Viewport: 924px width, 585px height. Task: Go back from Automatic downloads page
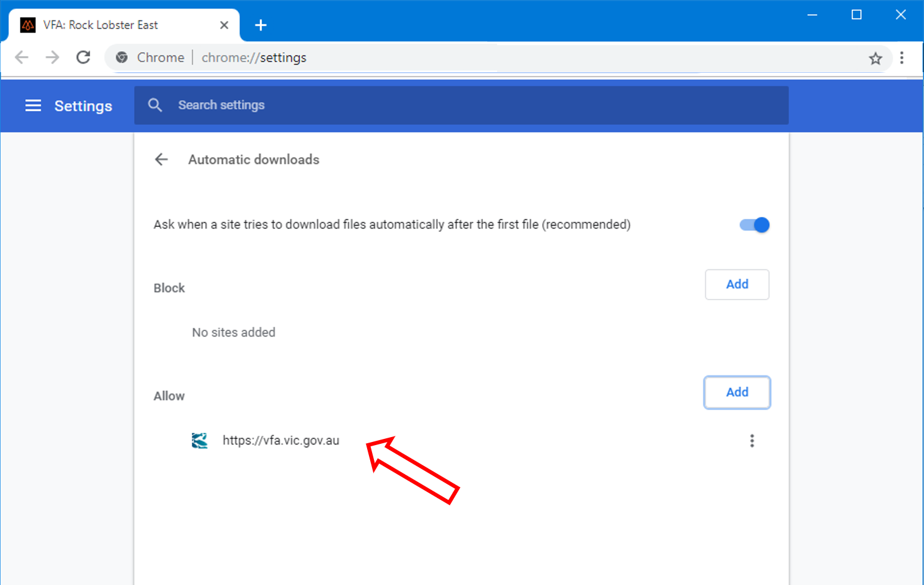(161, 160)
